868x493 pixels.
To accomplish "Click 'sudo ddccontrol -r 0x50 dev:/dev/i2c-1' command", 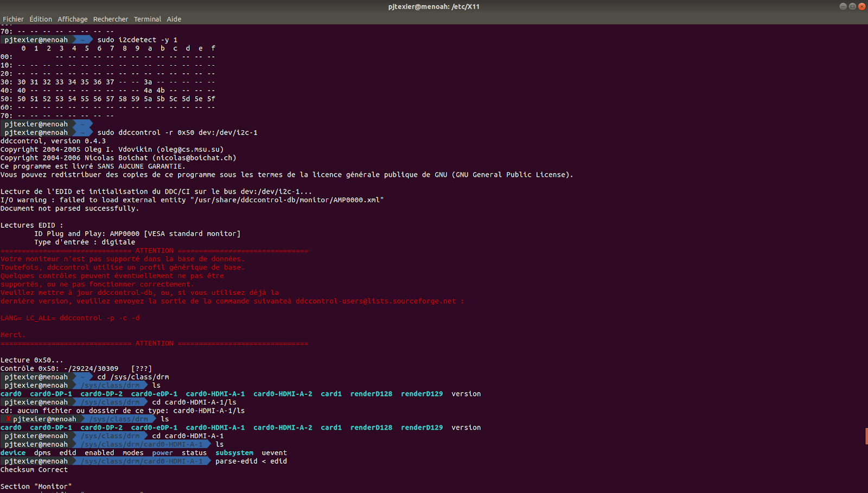I will point(177,132).
